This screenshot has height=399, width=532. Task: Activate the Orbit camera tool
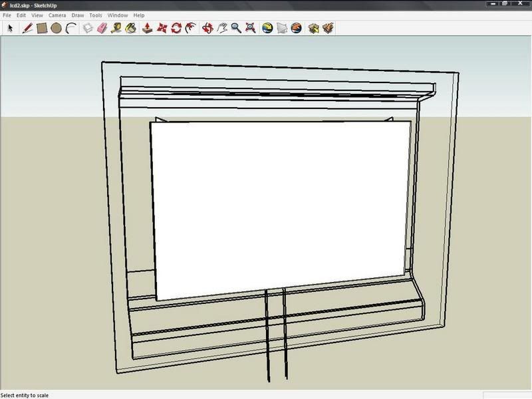(x=207, y=28)
